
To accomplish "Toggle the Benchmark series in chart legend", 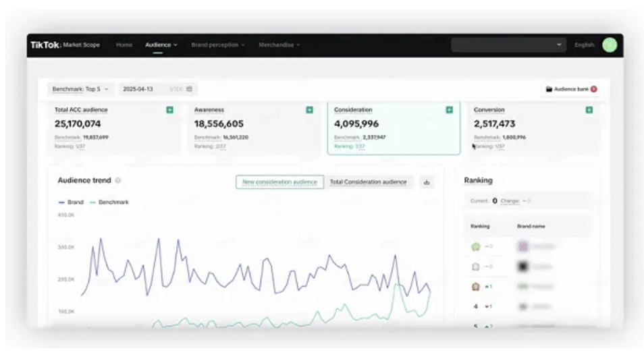I will tap(109, 202).
